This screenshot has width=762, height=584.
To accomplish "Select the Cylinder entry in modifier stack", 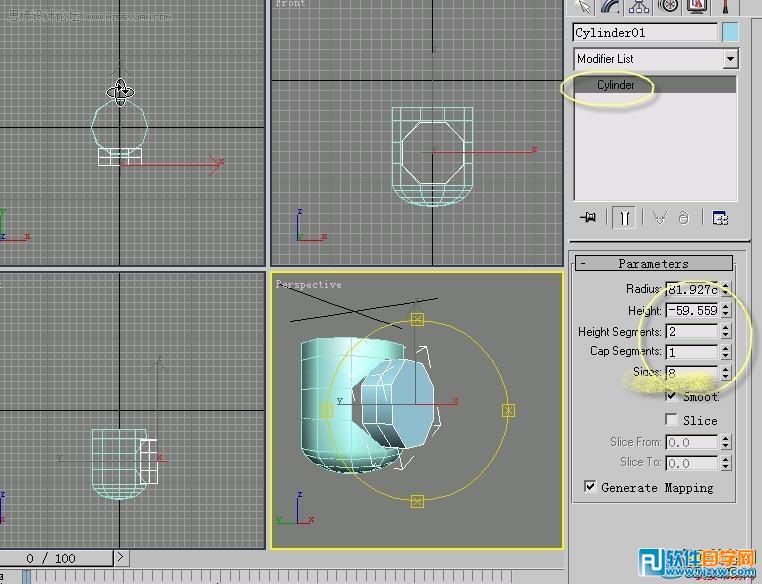I will pyautogui.click(x=655, y=85).
